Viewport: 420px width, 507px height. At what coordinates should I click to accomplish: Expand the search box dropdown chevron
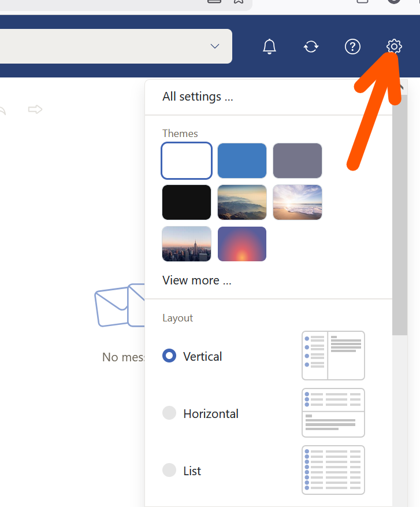(x=215, y=46)
